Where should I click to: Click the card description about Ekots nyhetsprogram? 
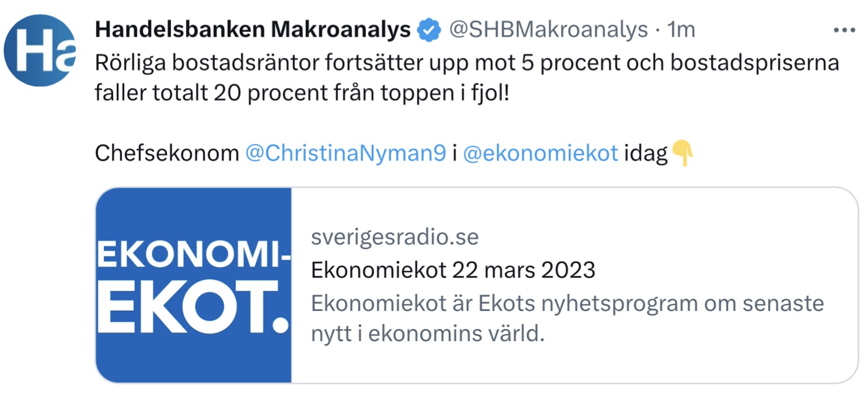coord(567,320)
